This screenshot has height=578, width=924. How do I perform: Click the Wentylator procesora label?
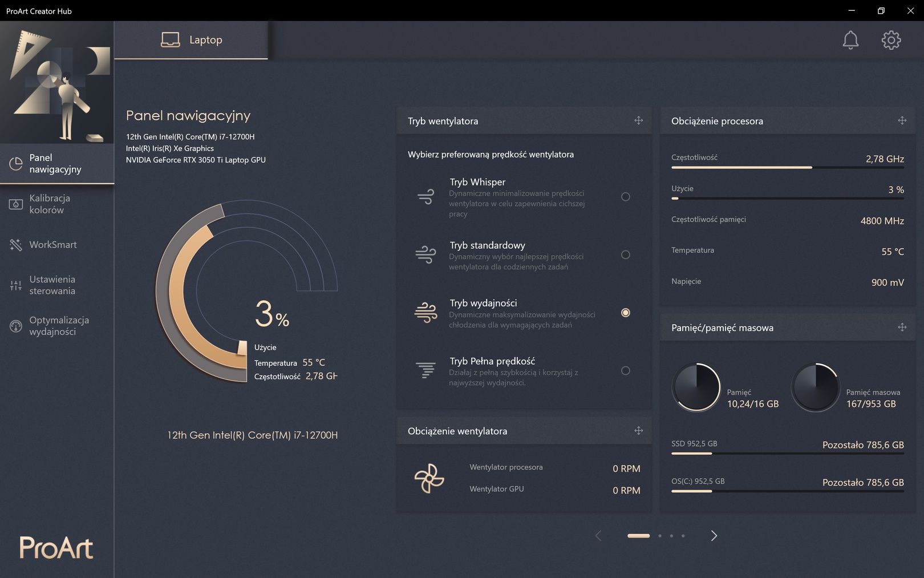[506, 467]
